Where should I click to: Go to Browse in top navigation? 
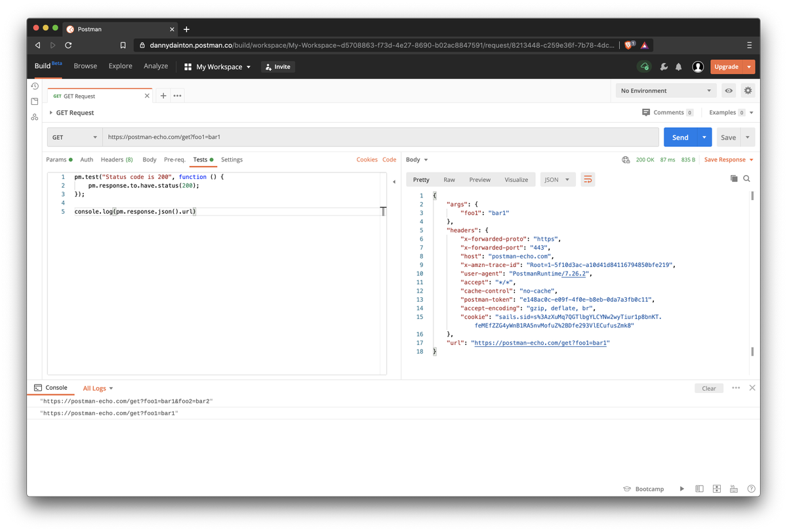(85, 66)
